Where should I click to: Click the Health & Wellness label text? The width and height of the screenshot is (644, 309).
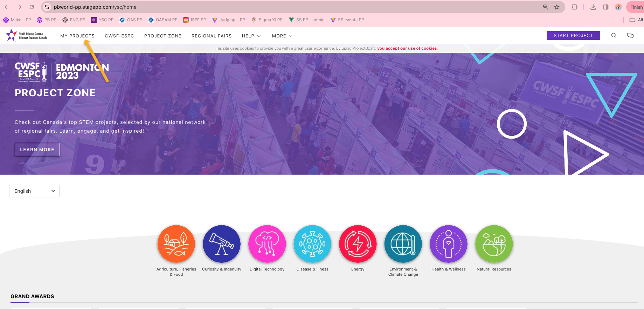(x=449, y=269)
